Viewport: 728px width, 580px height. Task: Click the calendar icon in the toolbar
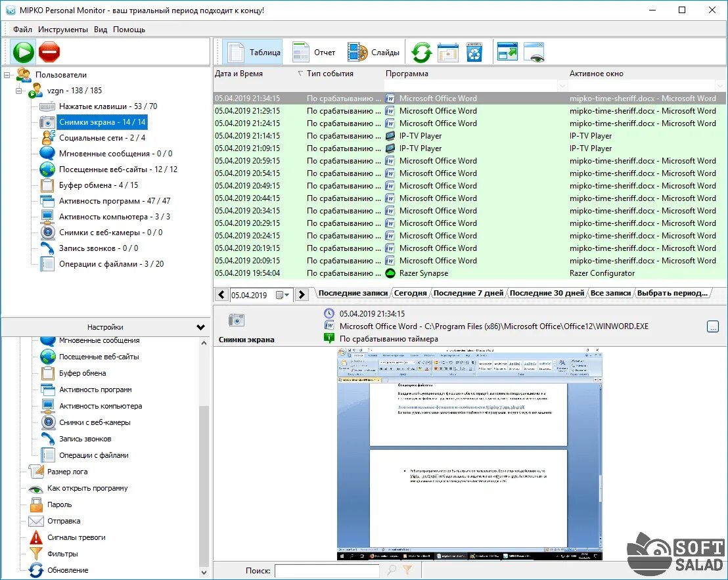click(448, 52)
